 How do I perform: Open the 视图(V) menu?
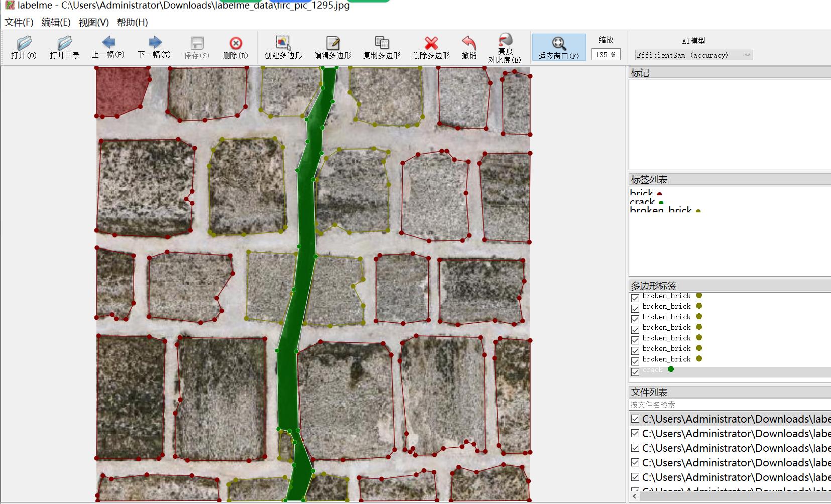coord(93,23)
